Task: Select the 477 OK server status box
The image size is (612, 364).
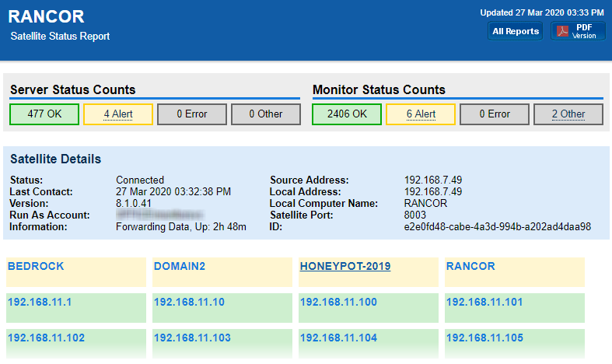Action: point(44,114)
